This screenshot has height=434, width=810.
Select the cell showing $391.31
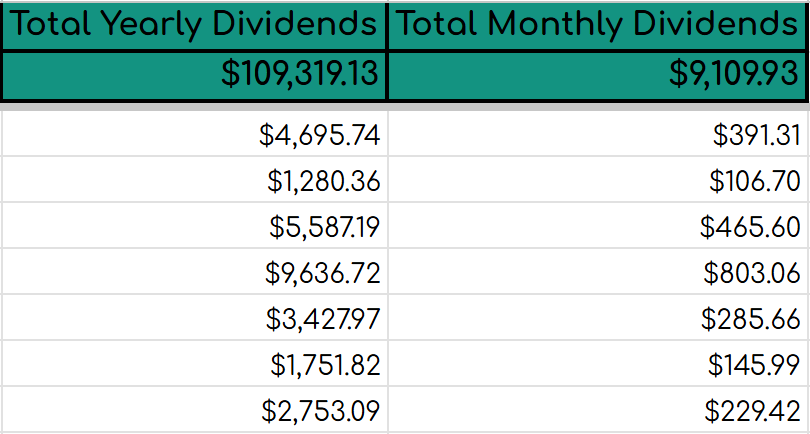(599, 135)
